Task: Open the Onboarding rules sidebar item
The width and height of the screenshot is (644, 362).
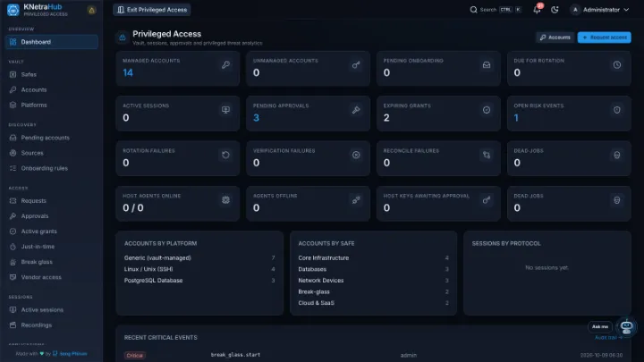Action: (52, 168)
